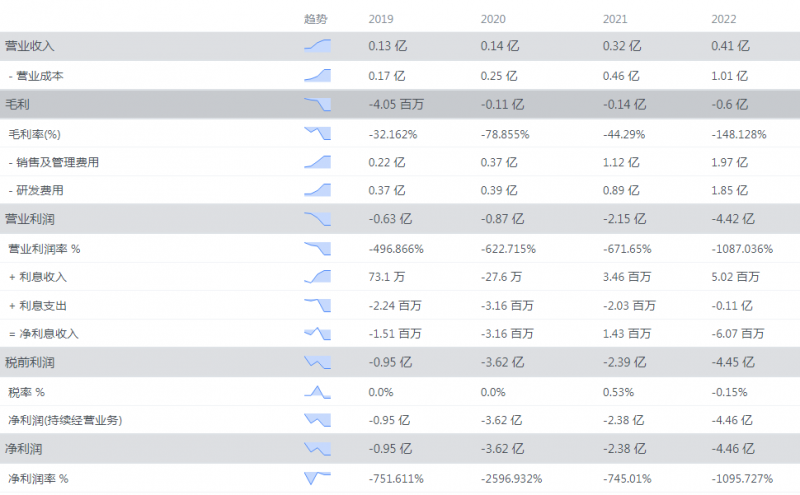Click the 净利息收入 trend sparkline
This screenshot has height=495, width=800.
tap(317, 334)
